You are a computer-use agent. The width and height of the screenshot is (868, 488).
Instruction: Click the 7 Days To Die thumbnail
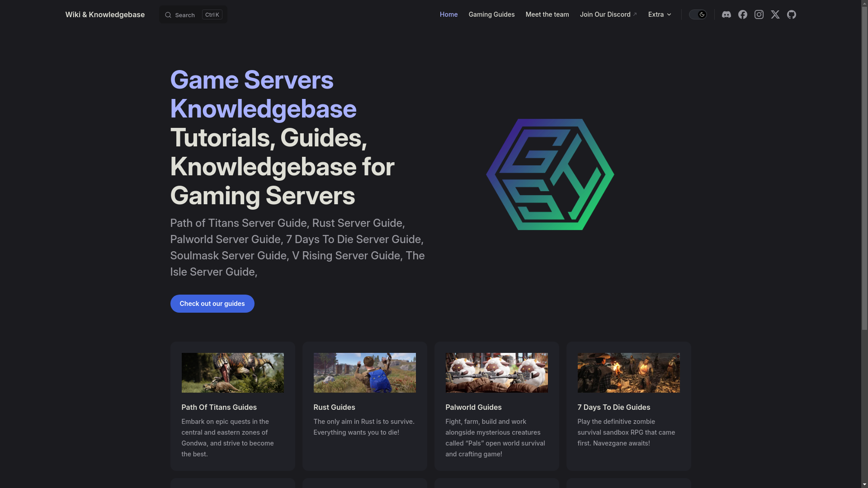click(628, 373)
